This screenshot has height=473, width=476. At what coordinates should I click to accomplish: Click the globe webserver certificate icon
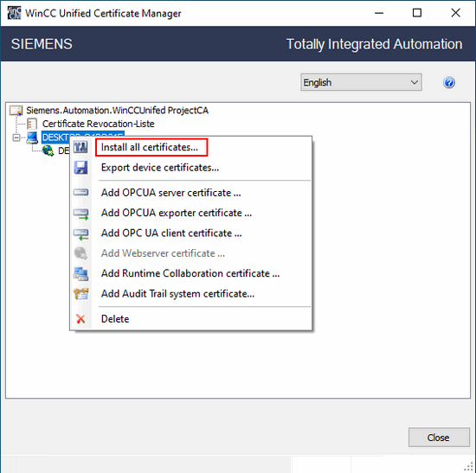tap(48, 150)
